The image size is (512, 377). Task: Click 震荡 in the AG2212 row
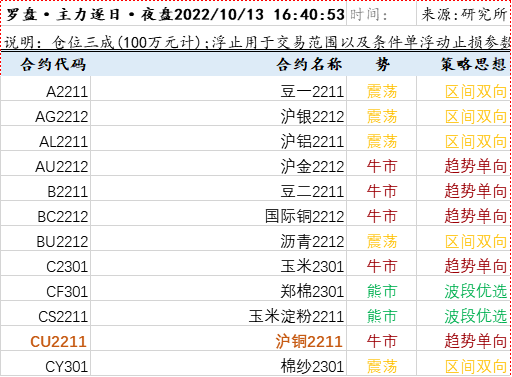[382, 116]
